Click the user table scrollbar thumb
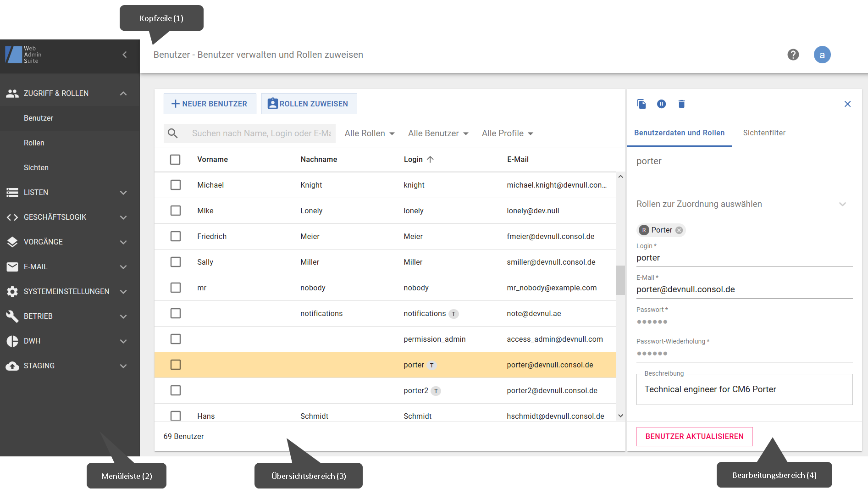The height and width of the screenshot is (494, 868). click(620, 280)
